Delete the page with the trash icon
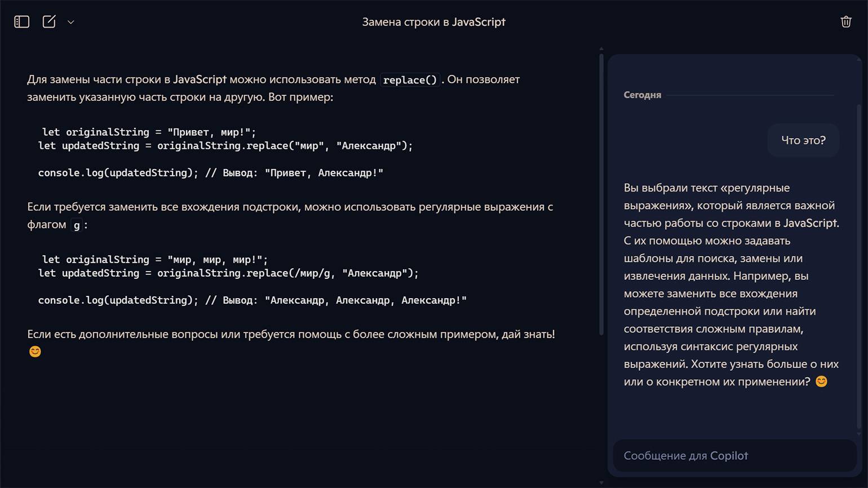Image resolution: width=868 pixels, height=488 pixels. pos(845,22)
